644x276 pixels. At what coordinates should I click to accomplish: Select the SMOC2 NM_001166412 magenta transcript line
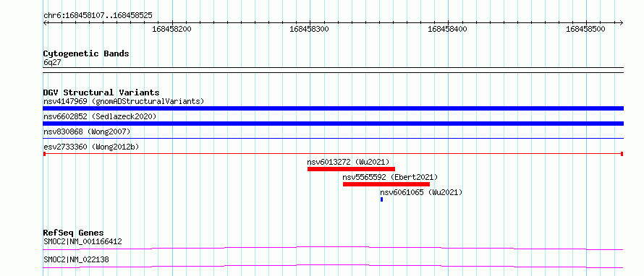333,248
